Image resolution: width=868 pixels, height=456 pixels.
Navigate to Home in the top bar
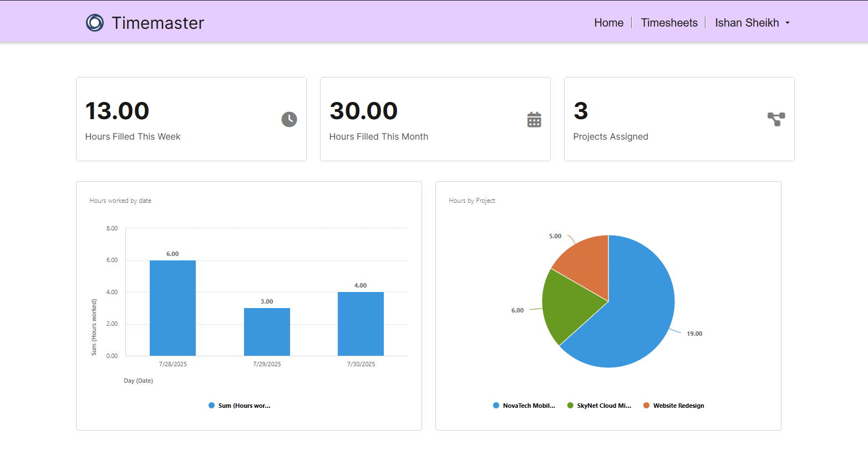point(608,23)
